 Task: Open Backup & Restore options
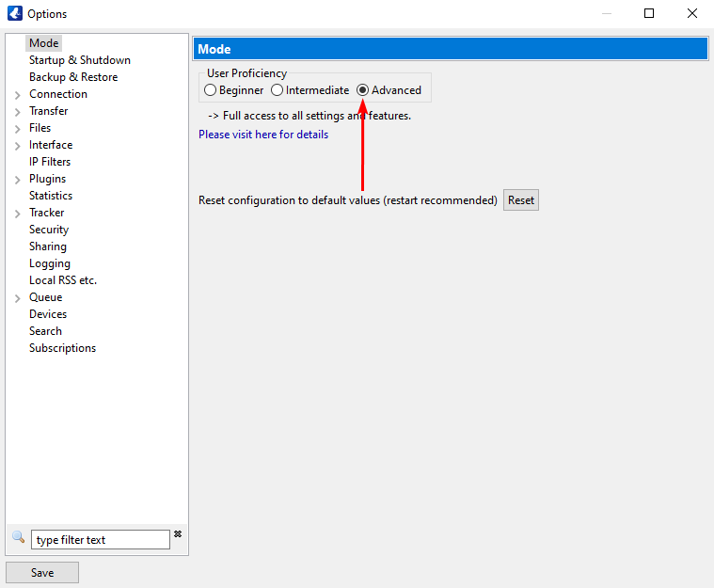point(73,77)
